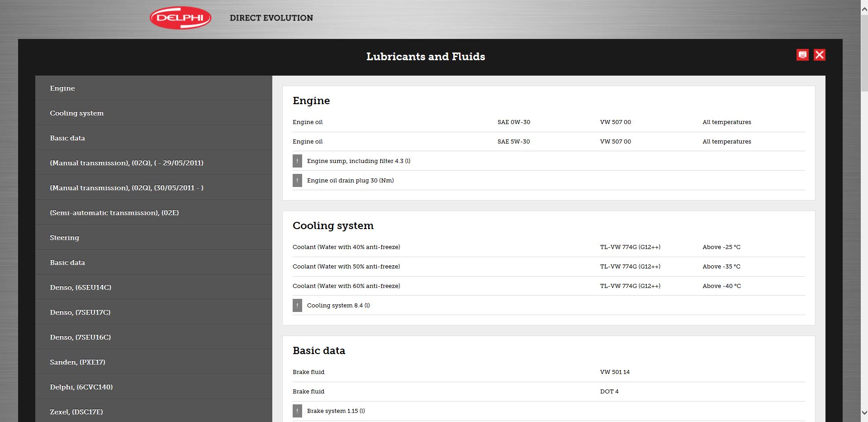Select Delphi 6CVC140 sidebar item
Screen dimensions: 868x422
click(x=81, y=387)
